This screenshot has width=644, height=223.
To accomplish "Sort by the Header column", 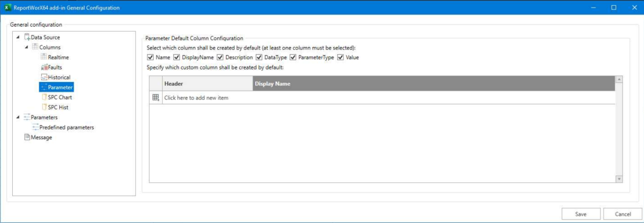I will point(207,84).
